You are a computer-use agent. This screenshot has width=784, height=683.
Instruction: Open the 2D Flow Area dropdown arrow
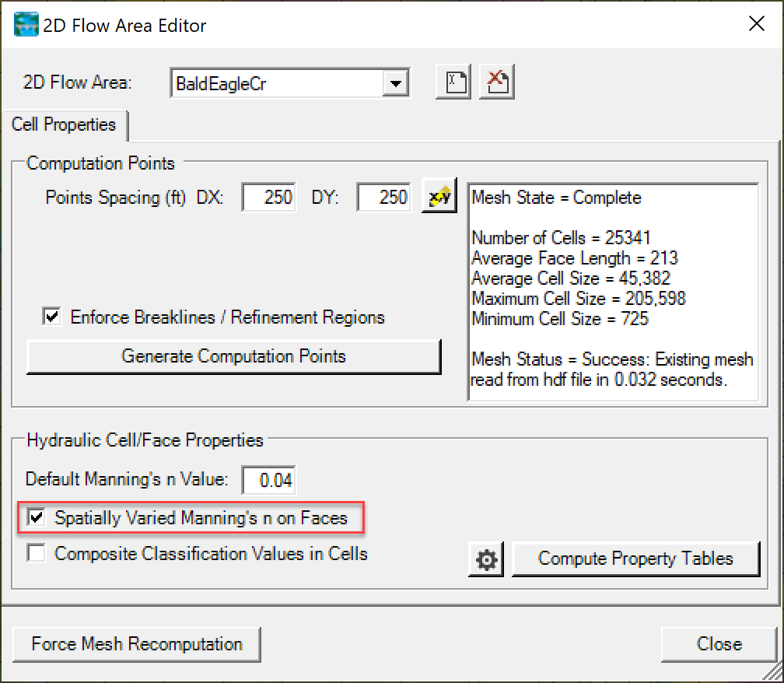click(397, 82)
